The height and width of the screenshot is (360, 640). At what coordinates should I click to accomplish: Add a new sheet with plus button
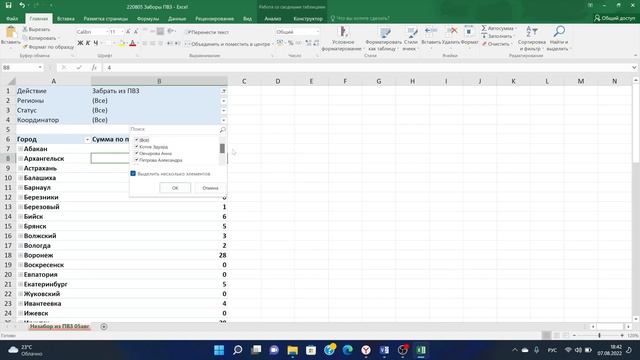(x=104, y=327)
